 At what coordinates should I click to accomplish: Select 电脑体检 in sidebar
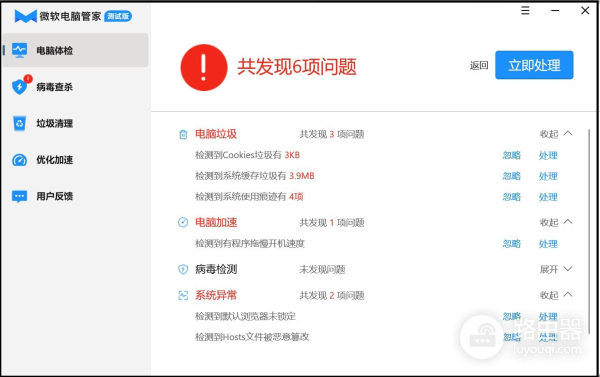click(x=76, y=50)
